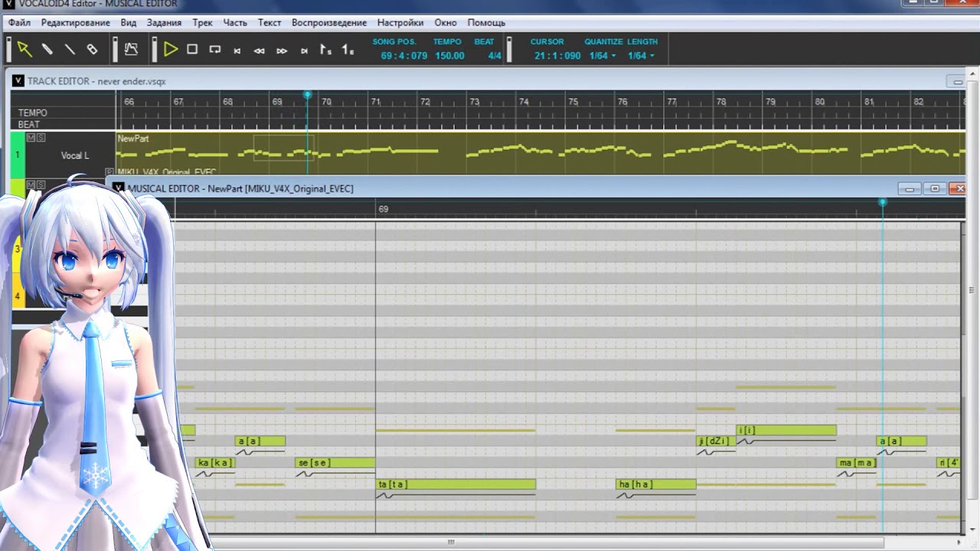
Task: Open the Вид menu
Action: pyautogui.click(x=129, y=23)
